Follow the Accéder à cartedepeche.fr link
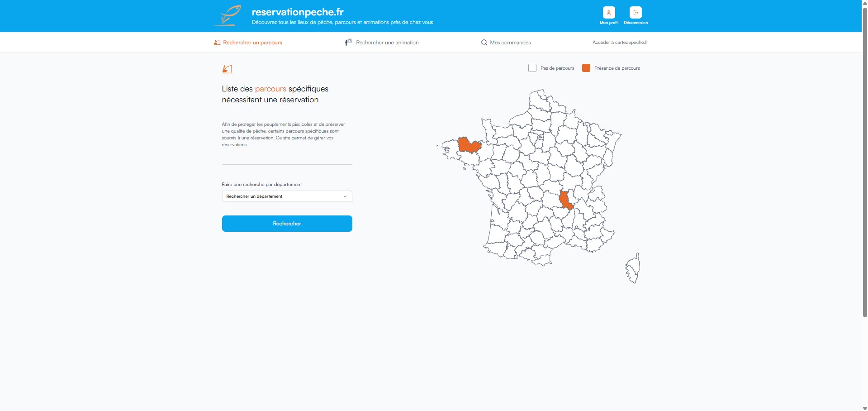The width and height of the screenshot is (868, 411). pyautogui.click(x=620, y=43)
